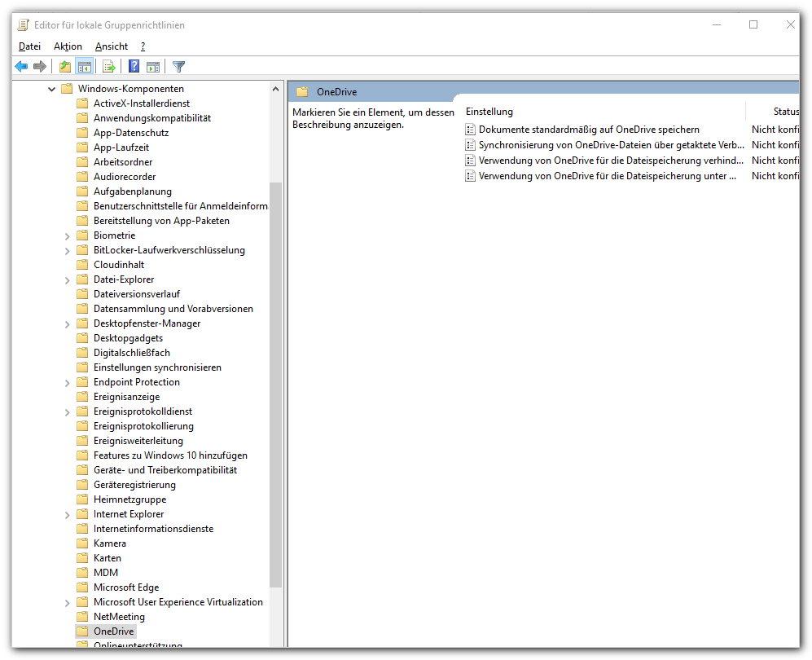This screenshot has width=812, height=660.
Task: Select Bereitstellung von App-Paketen tree item
Action: point(161,221)
